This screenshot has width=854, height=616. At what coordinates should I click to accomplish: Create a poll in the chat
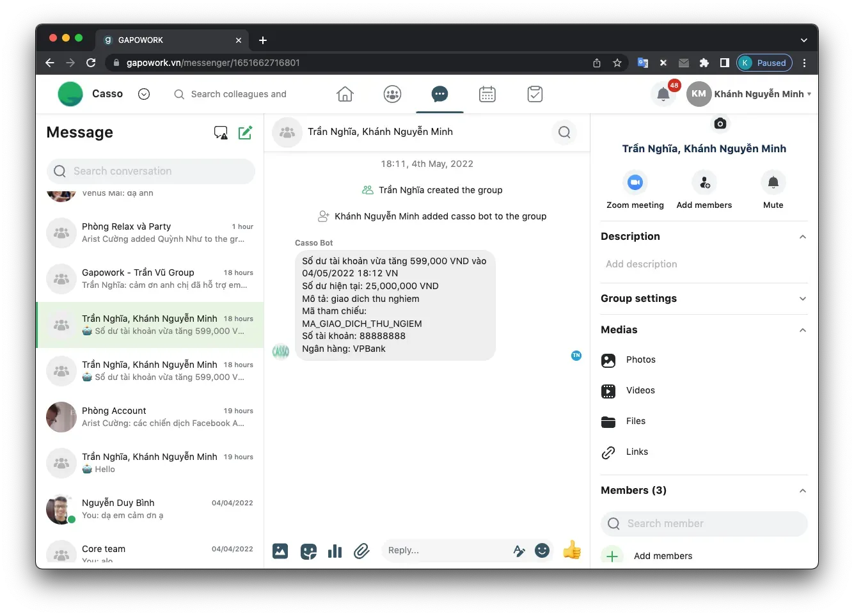[335, 551]
